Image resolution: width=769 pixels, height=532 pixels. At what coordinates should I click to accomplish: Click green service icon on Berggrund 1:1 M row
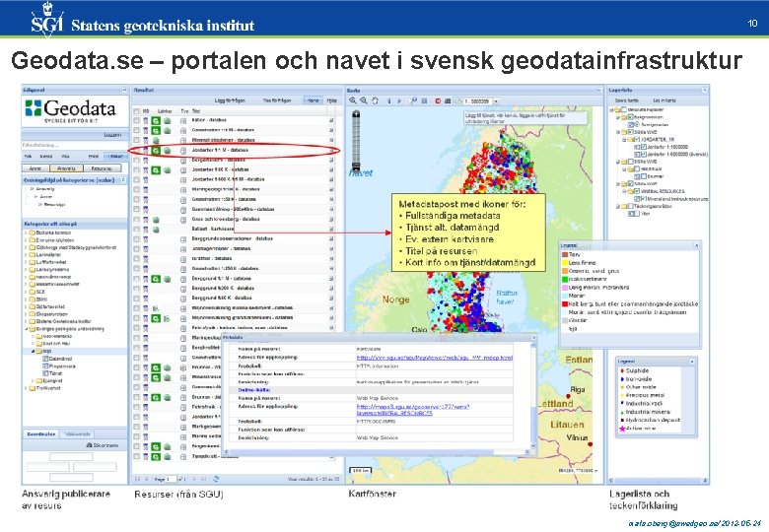point(156,279)
